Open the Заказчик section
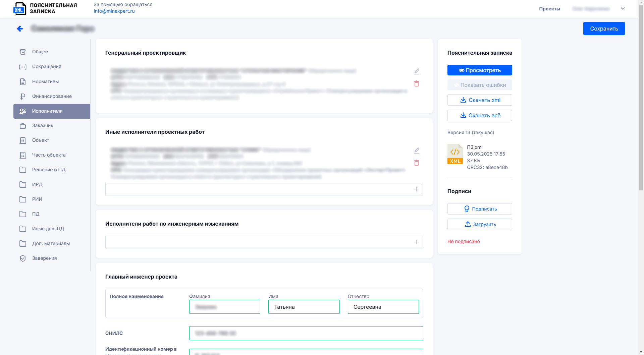644x355 pixels. (52, 125)
